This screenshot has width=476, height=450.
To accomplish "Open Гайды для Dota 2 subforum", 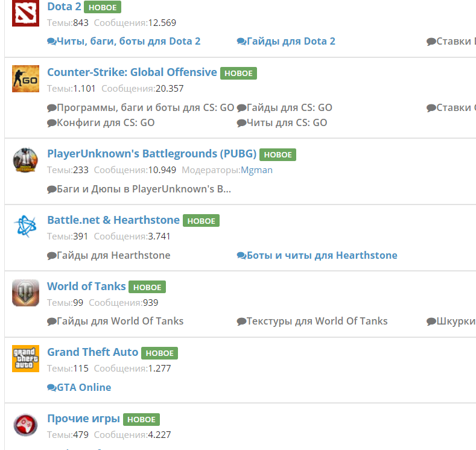I will click(x=291, y=41).
